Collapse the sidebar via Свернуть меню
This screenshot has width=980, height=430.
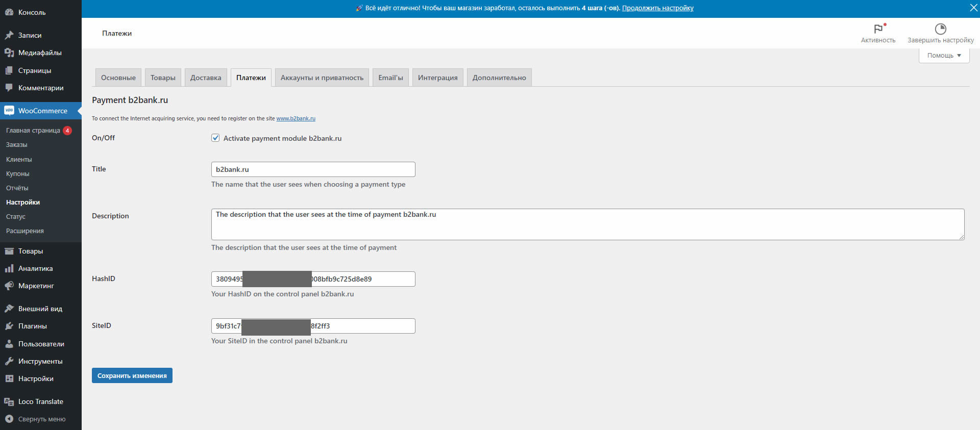[x=36, y=419]
